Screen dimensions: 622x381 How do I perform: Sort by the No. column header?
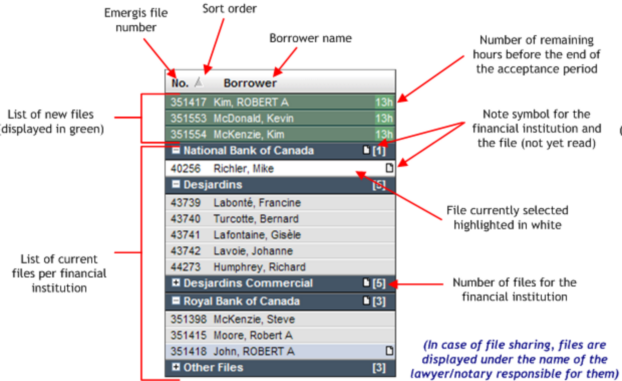coord(179,83)
